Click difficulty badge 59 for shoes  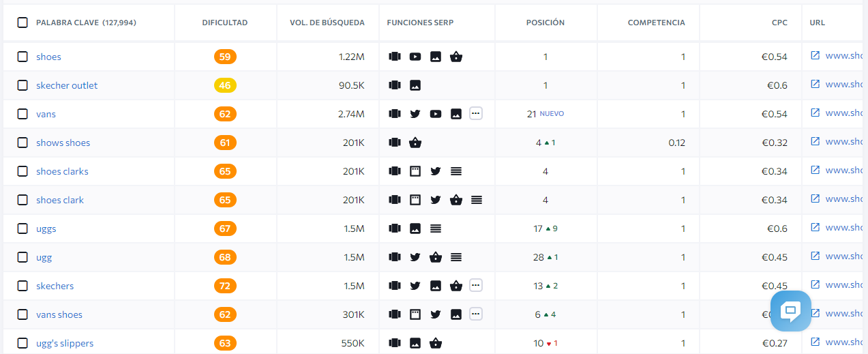tap(225, 57)
